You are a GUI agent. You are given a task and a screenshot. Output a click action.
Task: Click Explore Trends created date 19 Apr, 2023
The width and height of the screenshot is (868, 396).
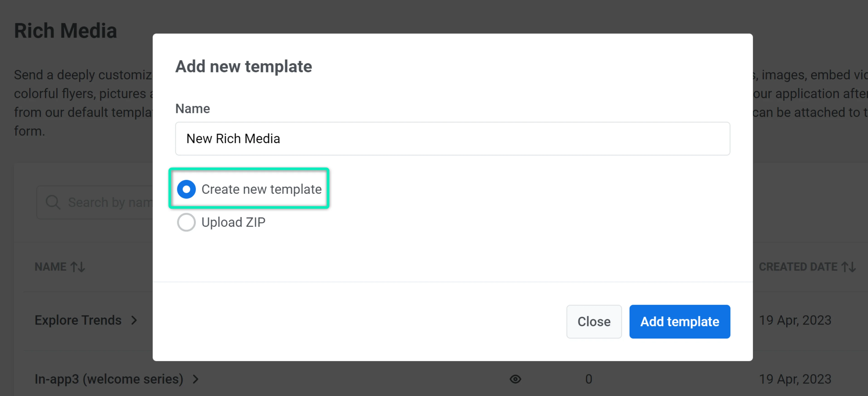pos(796,320)
